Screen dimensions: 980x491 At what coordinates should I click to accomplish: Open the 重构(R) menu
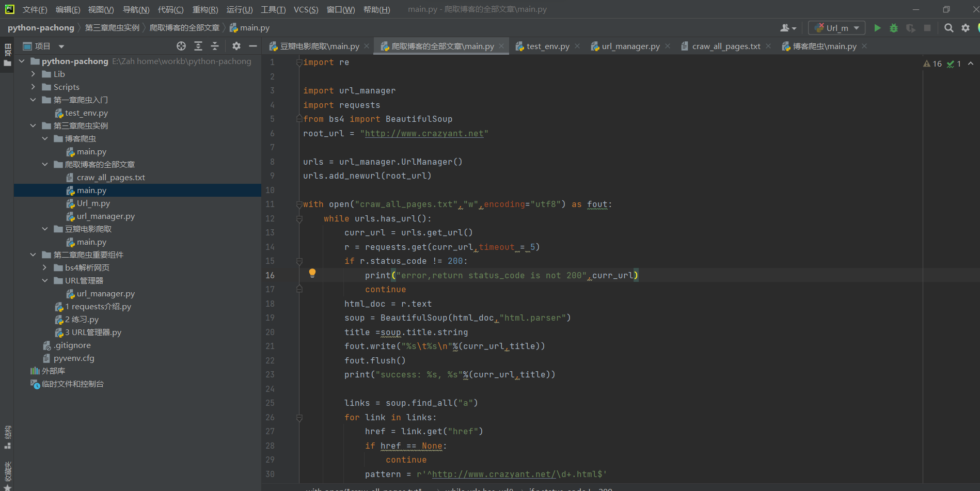click(205, 9)
